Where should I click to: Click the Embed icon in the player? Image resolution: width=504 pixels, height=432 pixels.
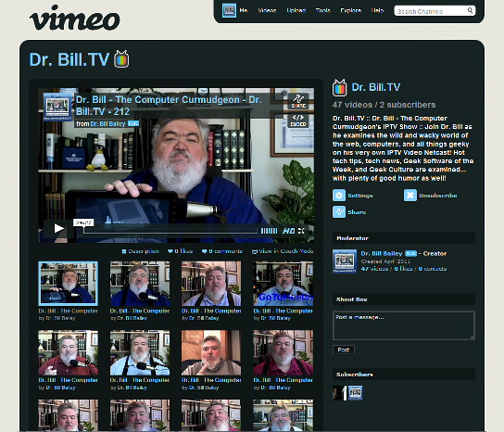tap(298, 121)
